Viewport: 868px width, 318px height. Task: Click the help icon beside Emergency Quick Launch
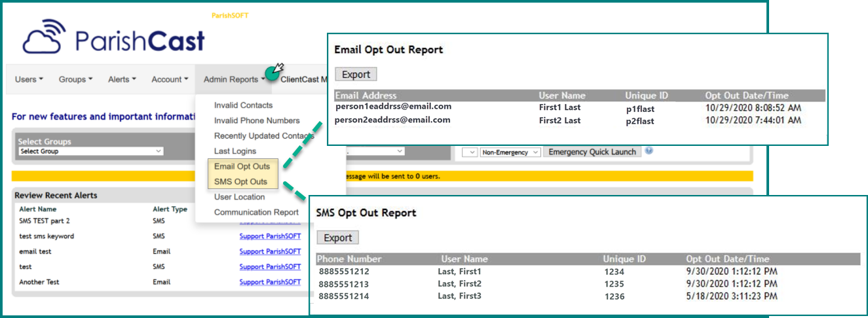649,150
